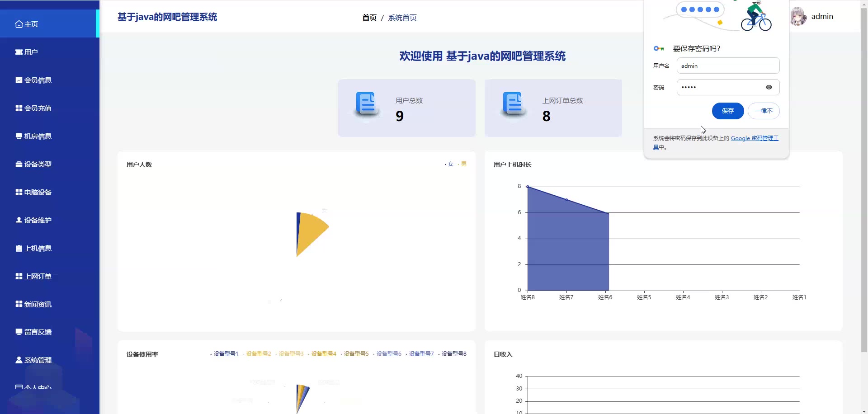868x414 pixels.
Task: Open the admin user dropdown
Action: (x=822, y=17)
